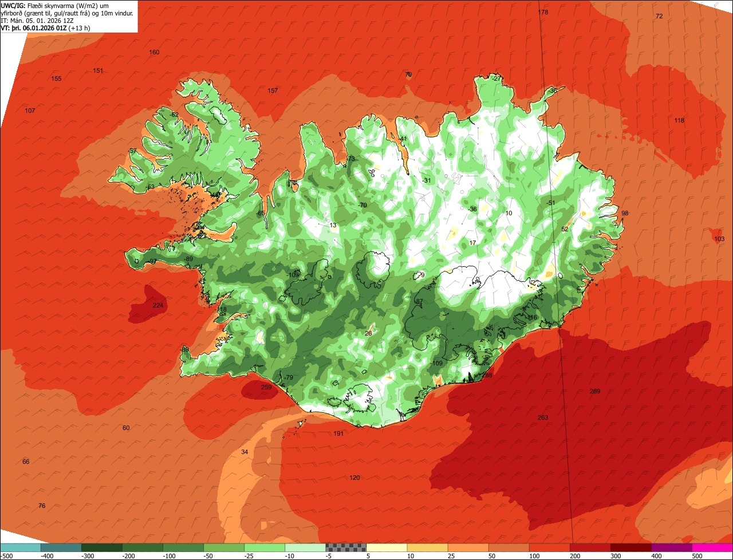This screenshot has width=733, height=560.
Task: Click the -97 value on the Snæfellsnes peninsula
Action: tap(152, 261)
